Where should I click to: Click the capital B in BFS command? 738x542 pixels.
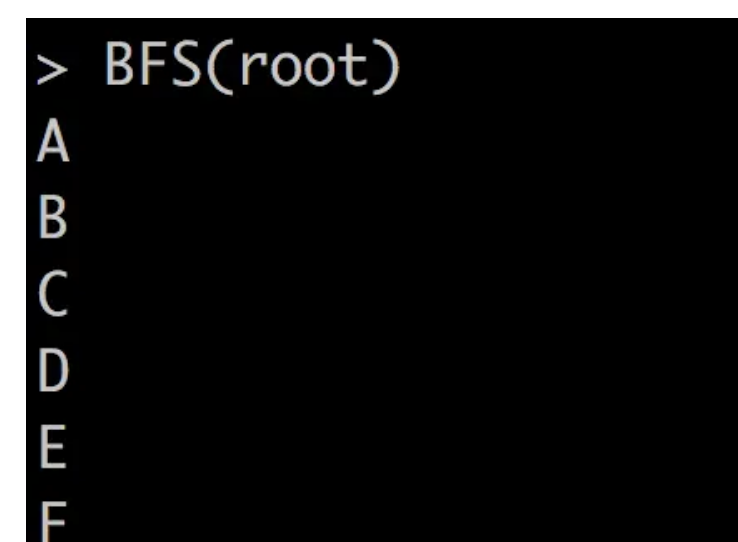[x=119, y=64]
